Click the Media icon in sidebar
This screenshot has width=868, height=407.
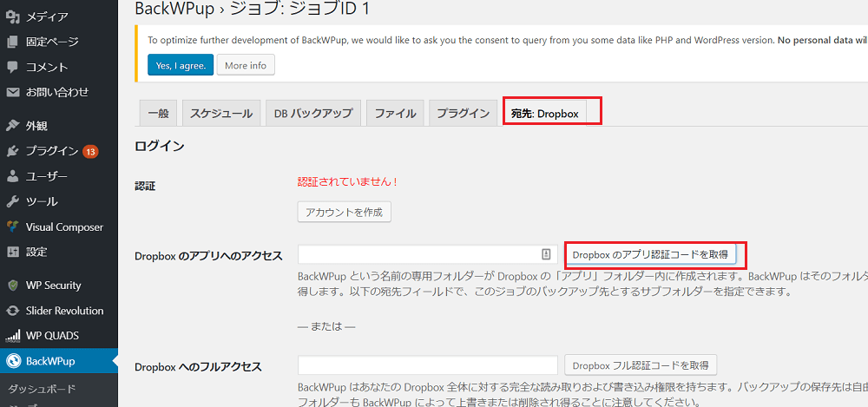[x=12, y=16]
